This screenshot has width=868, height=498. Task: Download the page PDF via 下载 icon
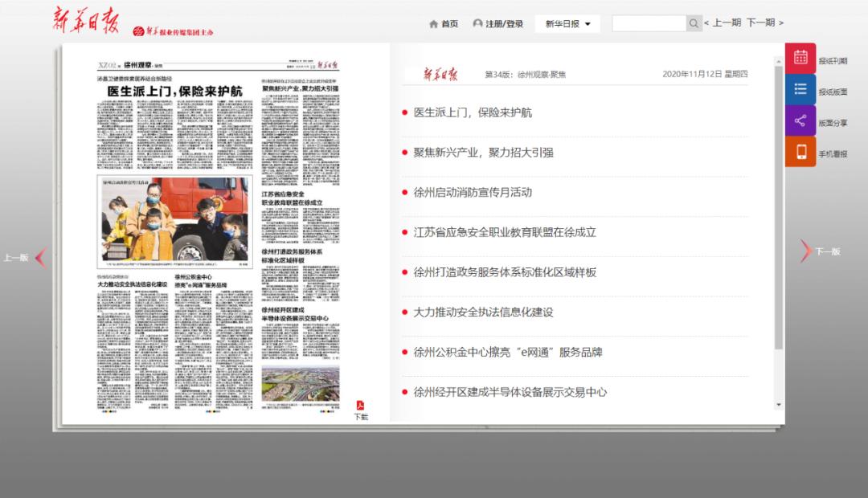(x=361, y=406)
